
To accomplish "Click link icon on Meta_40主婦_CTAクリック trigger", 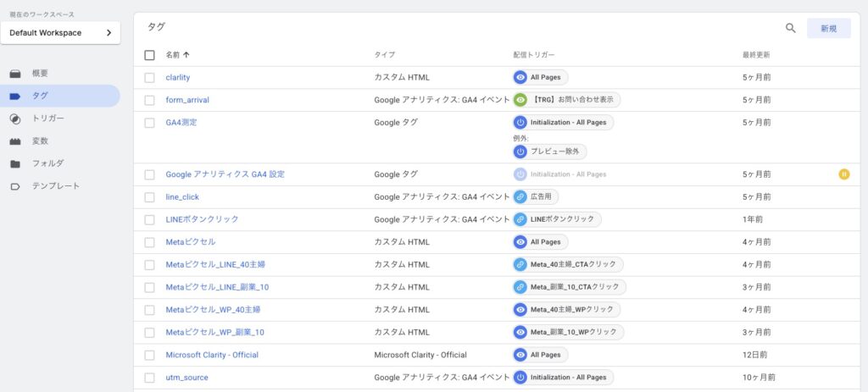I will 520,264.
